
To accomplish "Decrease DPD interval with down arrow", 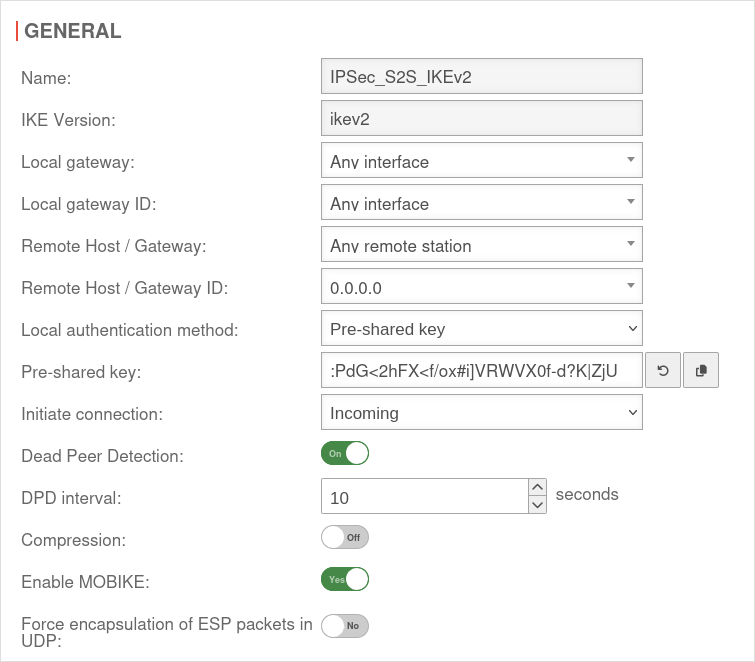I will 538,505.
